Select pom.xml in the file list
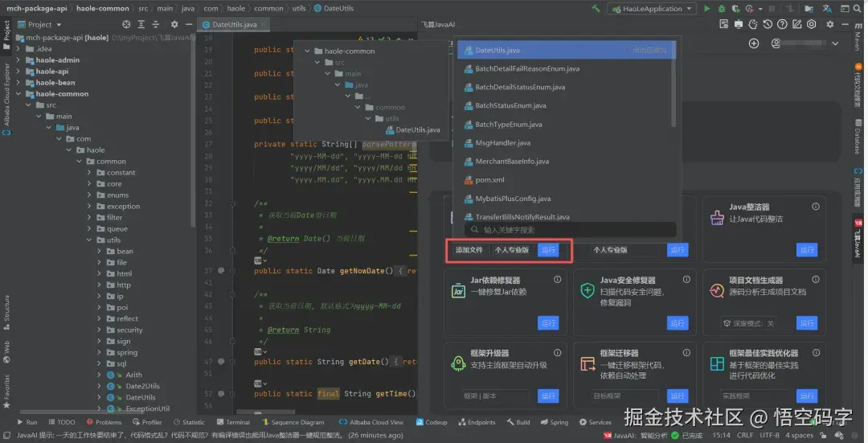Image resolution: width=868 pixels, height=443 pixels. click(x=563, y=179)
